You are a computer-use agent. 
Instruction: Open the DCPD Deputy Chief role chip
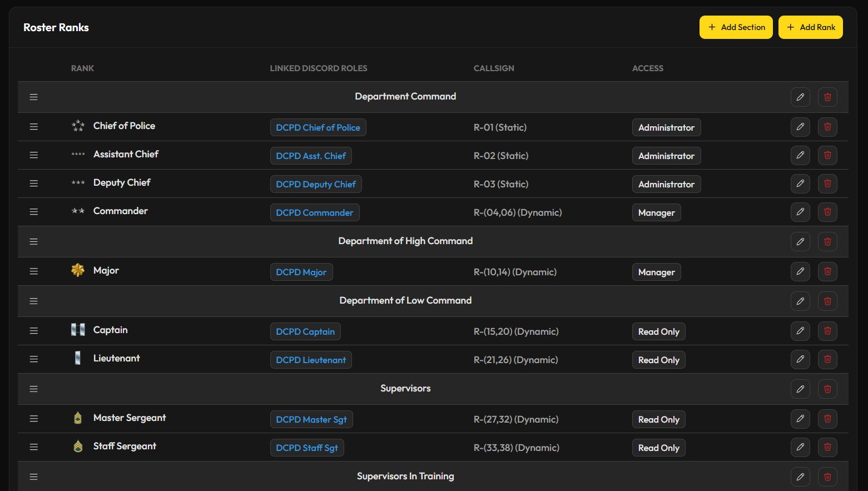316,184
